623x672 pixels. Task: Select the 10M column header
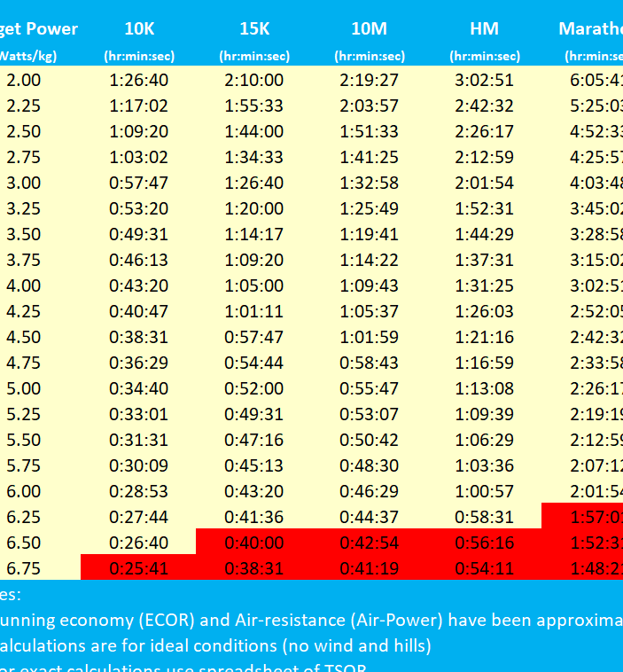tap(370, 28)
